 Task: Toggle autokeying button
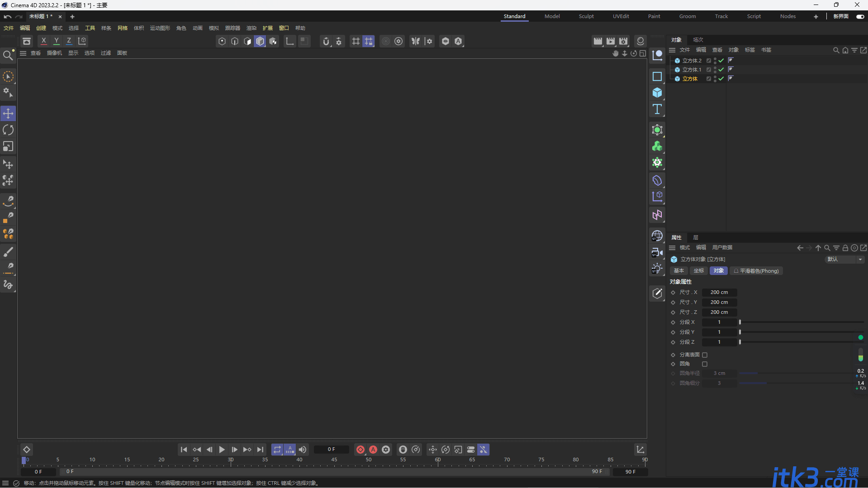[373, 450]
